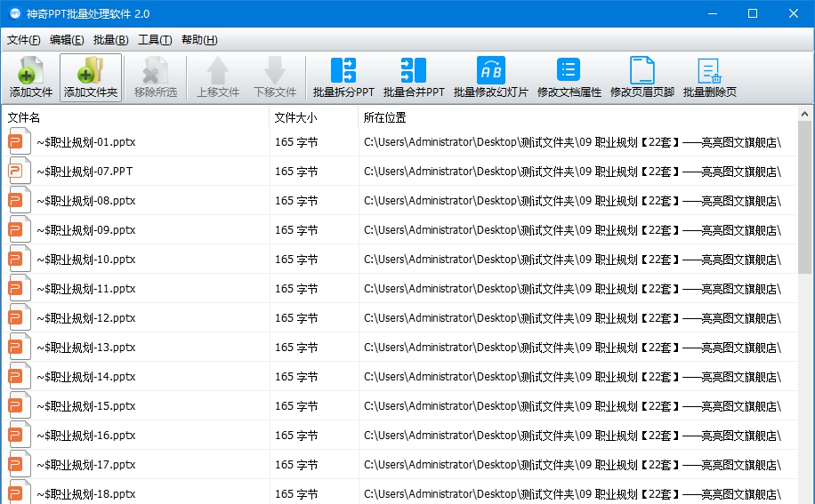Screen dimensions: 815x504
Task: Click the location path of ~$职业规划-12.pptx
Action: (x=572, y=318)
